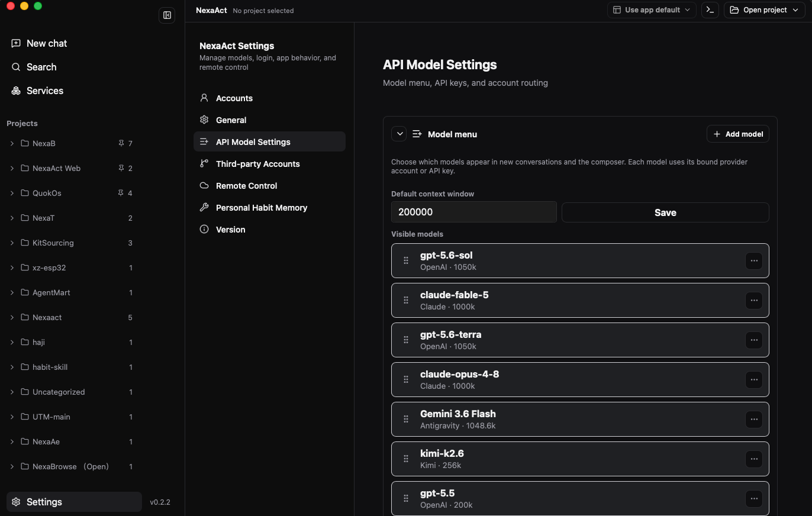
Task: Click the NexaAct title in header
Action: click(211, 10)
